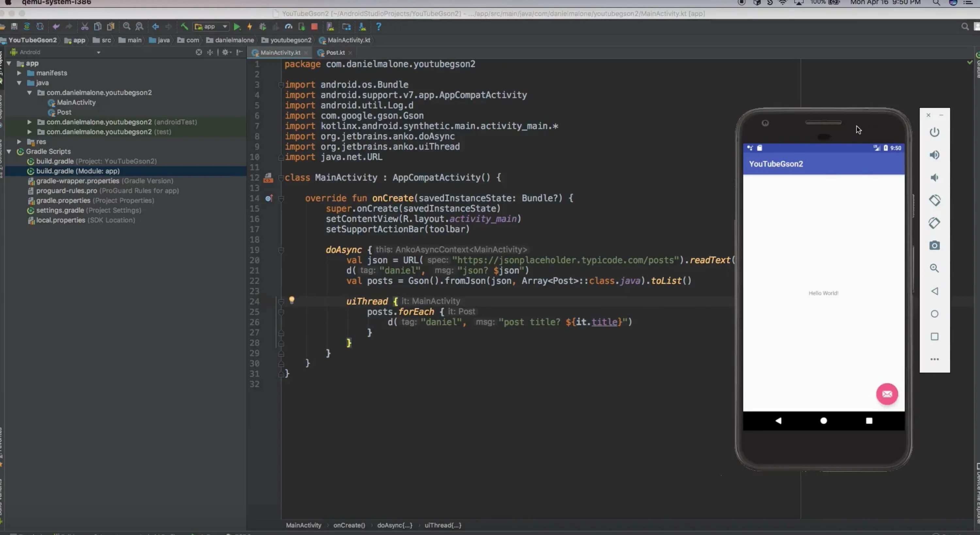Collapse the uiThread block fold marker
Viewport: 980px width, 535px height.
[281, 302]
